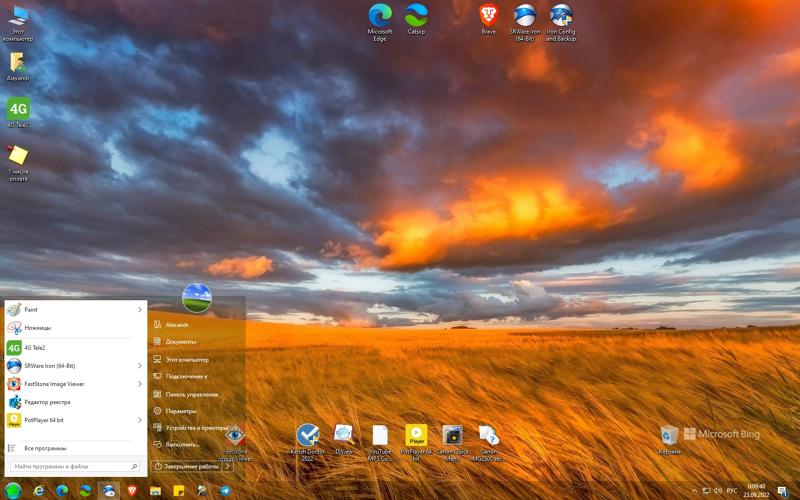Select the Microsoft Edge desktop shortcut

point(380,22)
